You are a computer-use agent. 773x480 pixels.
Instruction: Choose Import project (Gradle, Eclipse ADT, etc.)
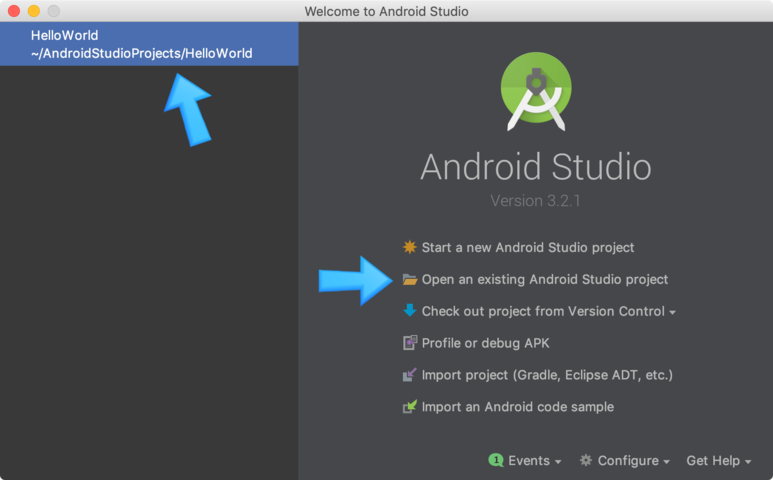click(547, 375)
